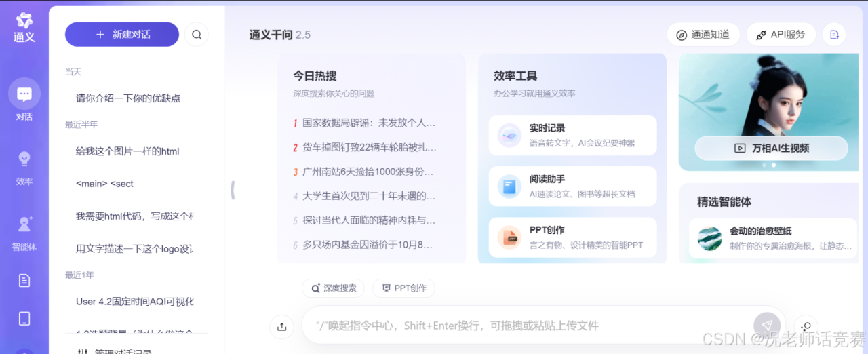Image resolution: width=868 pixels, height=354 pixels.
Task: Click the video play icon on 万相AI生视频
Action: (x=740, y=148)
